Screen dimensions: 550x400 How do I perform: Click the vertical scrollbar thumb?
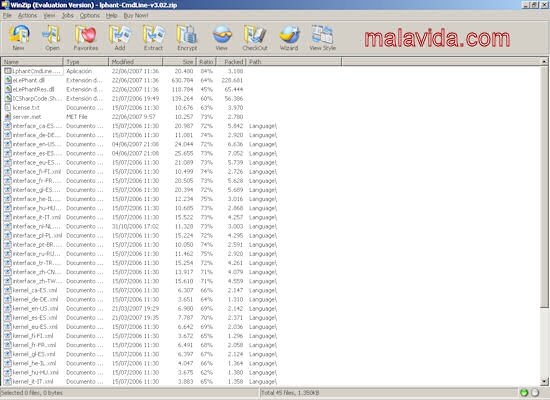pyautogui.click(x=544, y=187)
